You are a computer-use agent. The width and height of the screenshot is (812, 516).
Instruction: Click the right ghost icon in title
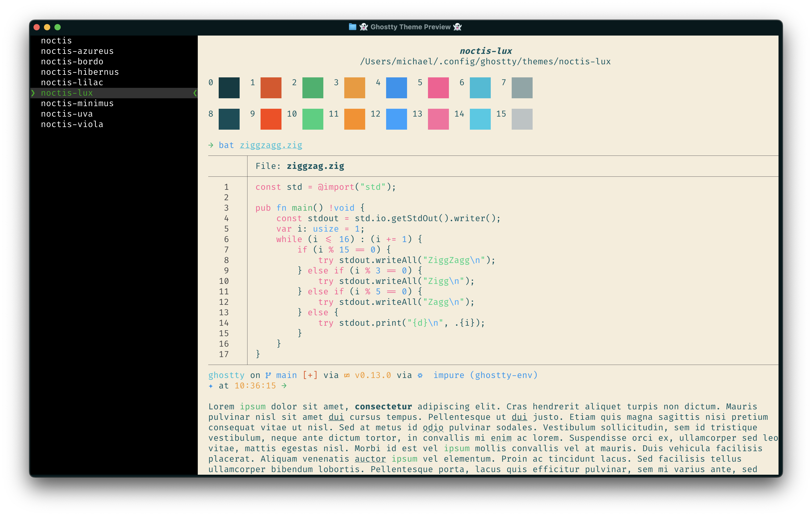[457, 27]
